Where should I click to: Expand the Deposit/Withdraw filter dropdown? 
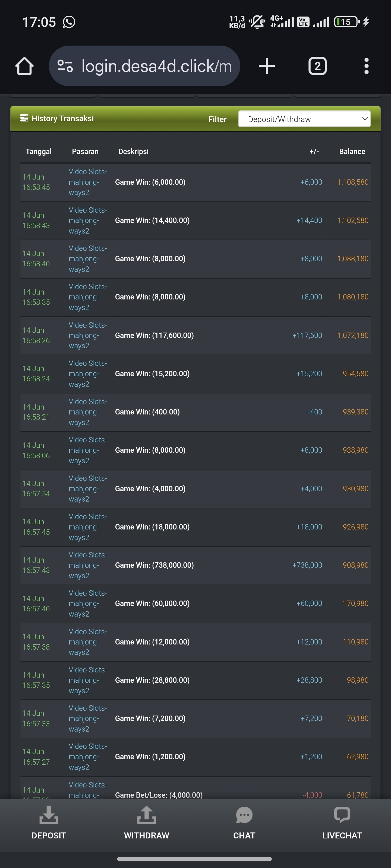(304, 119)
